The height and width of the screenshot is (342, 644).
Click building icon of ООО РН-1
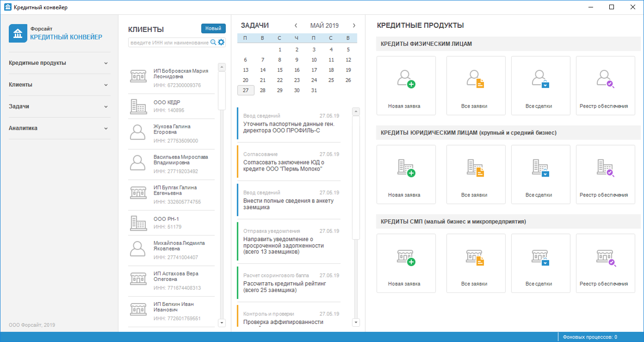click(138, 223)
